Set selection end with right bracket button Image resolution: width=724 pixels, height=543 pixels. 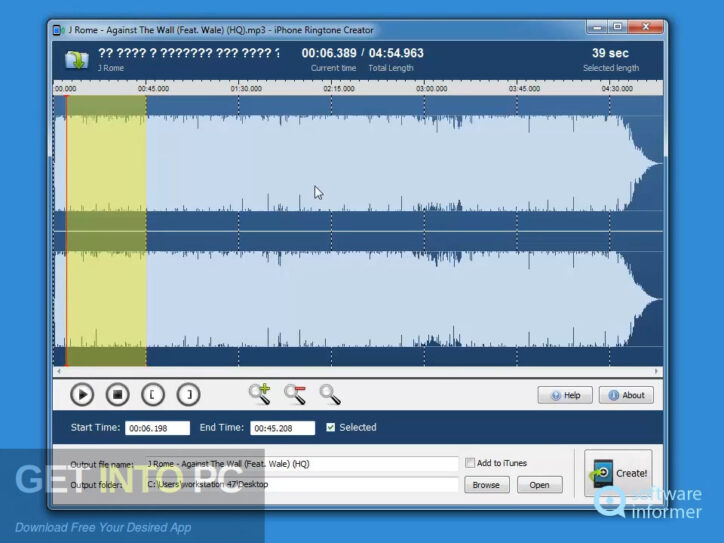pos(188,395)
